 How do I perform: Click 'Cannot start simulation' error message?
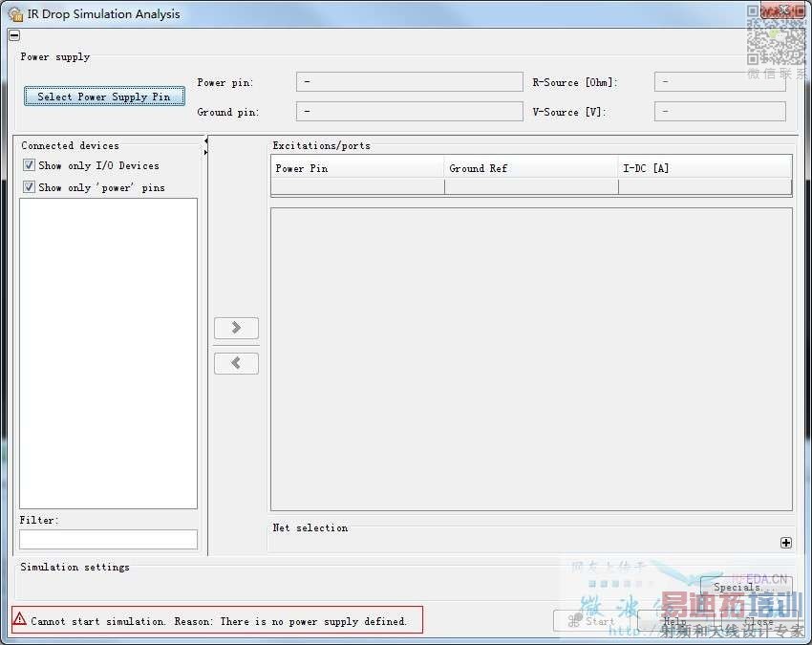[x=218, y=621]
